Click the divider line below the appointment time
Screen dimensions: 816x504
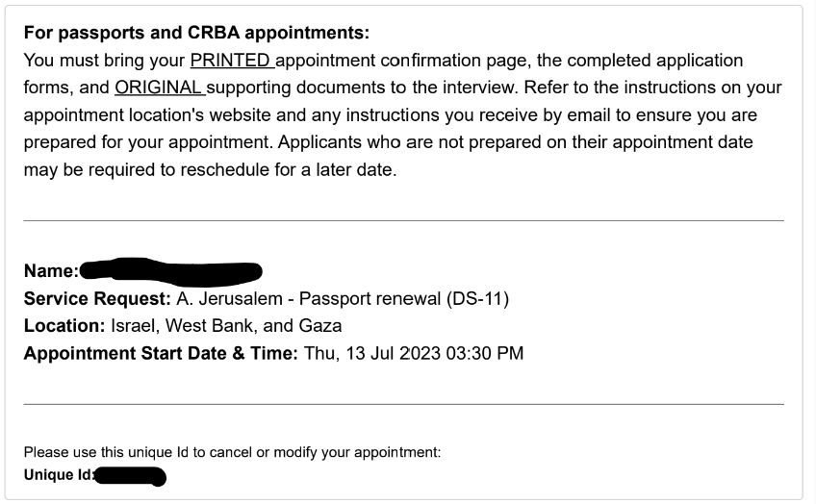pos(403,404)
